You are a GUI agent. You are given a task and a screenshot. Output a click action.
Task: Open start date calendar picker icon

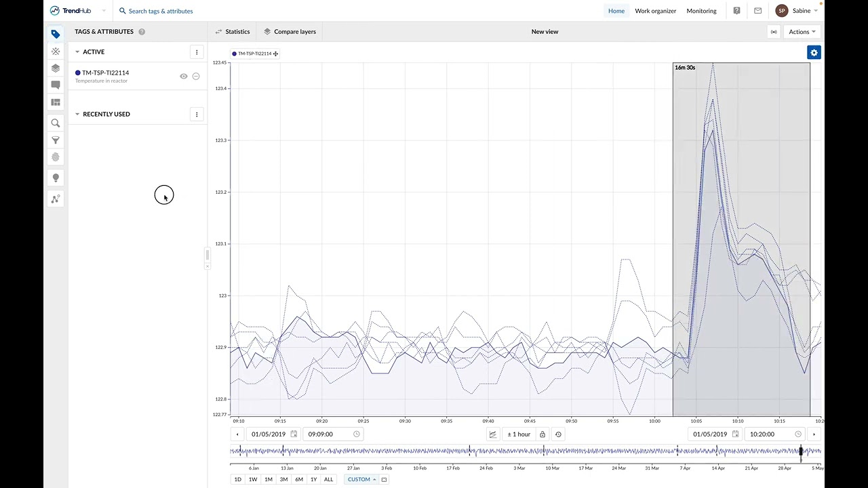(294, 434)
